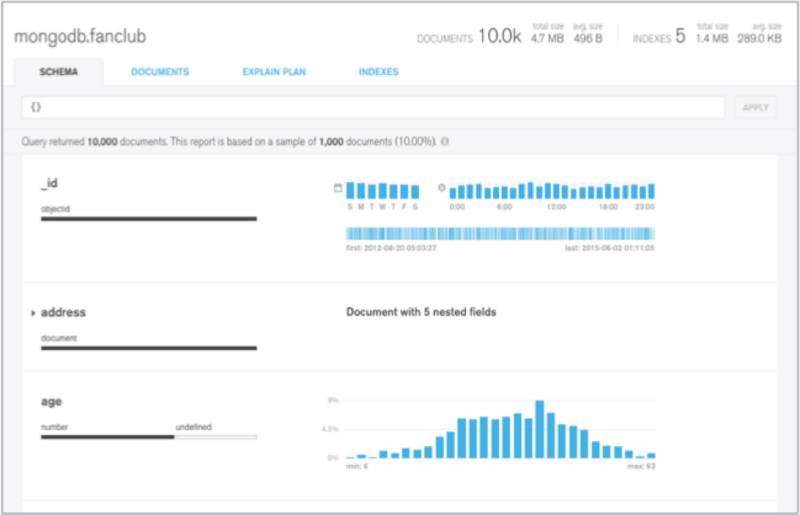The width and height of the screenshot is (800, 515).
Task: Click the calendar icon beside weekday chart
Action: click(338, 188)
